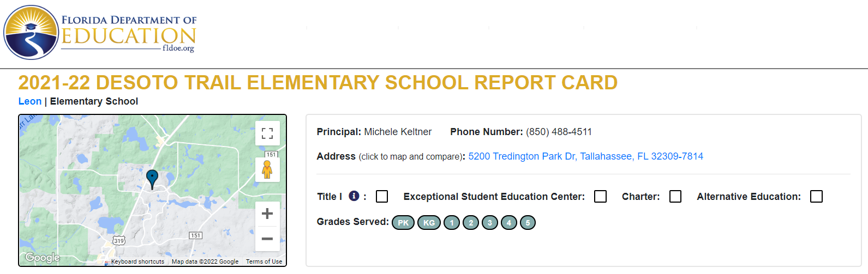Check the Exceptional Student Education Center box
Screen dimensions: 868x274
click(600, 197)
